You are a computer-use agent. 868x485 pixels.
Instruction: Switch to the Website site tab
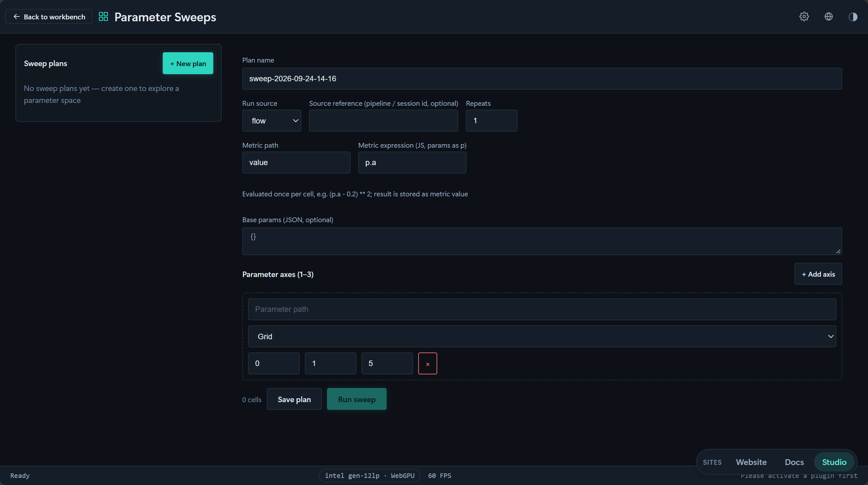point(751,462)
